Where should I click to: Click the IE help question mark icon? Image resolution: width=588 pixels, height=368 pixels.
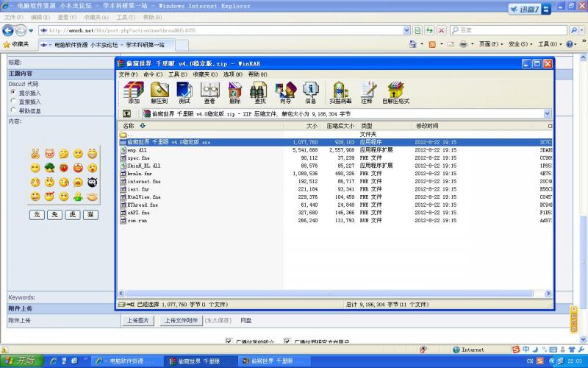tap(569, 44)
